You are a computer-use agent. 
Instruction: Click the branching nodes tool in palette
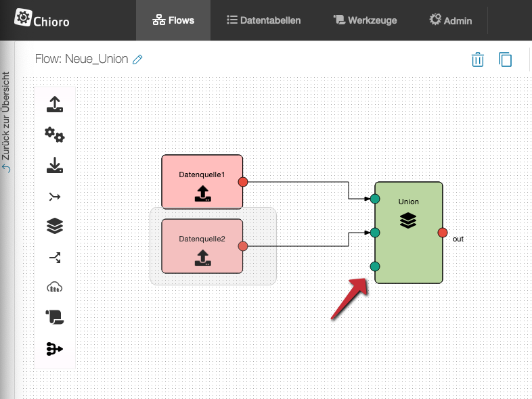[55, 348]
